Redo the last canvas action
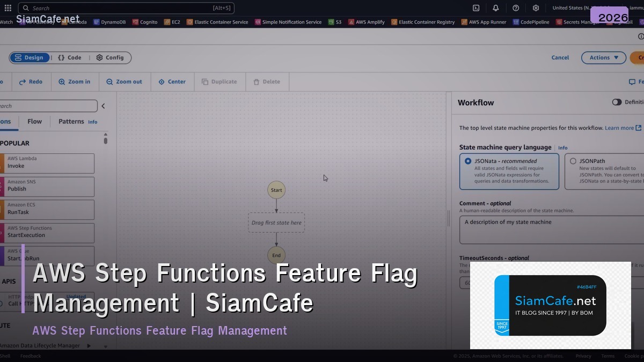Viewport: 644px width, 362px height. (31, 82)
